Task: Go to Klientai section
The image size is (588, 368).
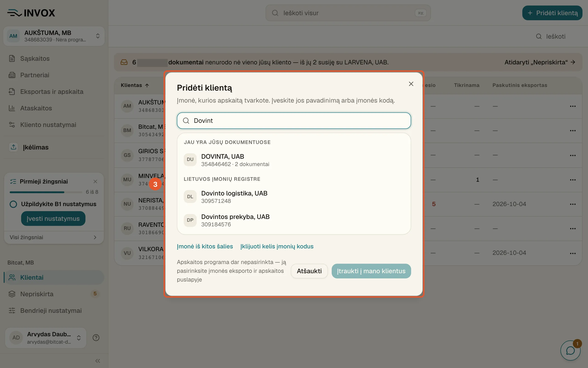Action: [x=54, y=277]
